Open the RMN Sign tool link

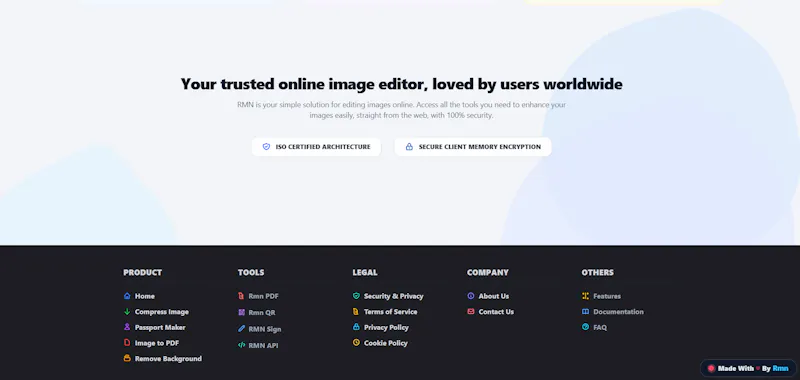click(265, 329)
